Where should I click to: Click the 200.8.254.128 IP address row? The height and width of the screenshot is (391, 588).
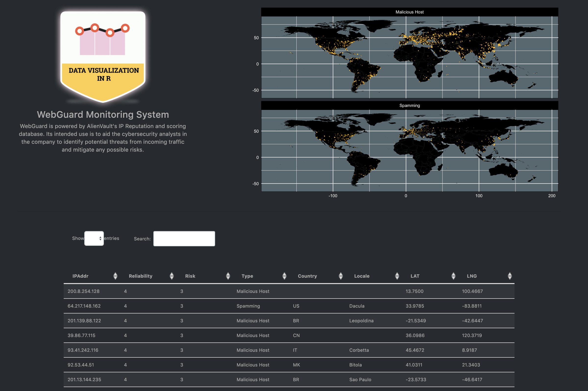[84, 291]
